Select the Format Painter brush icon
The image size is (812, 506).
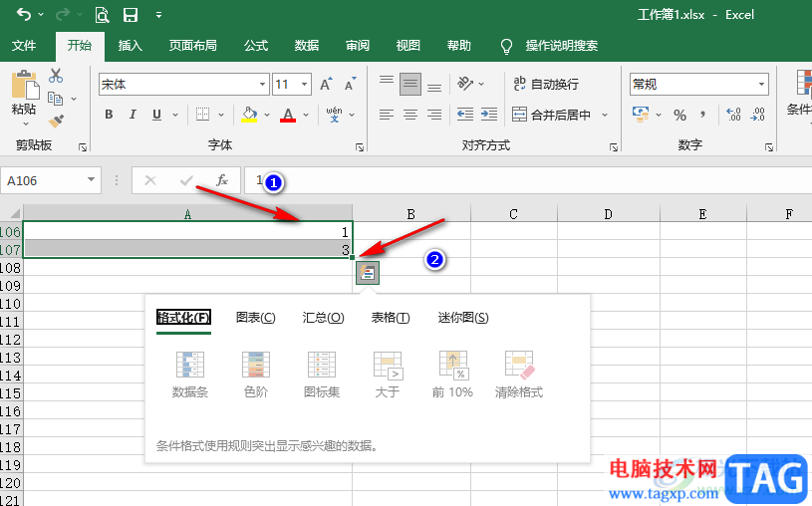click(56, 121)
